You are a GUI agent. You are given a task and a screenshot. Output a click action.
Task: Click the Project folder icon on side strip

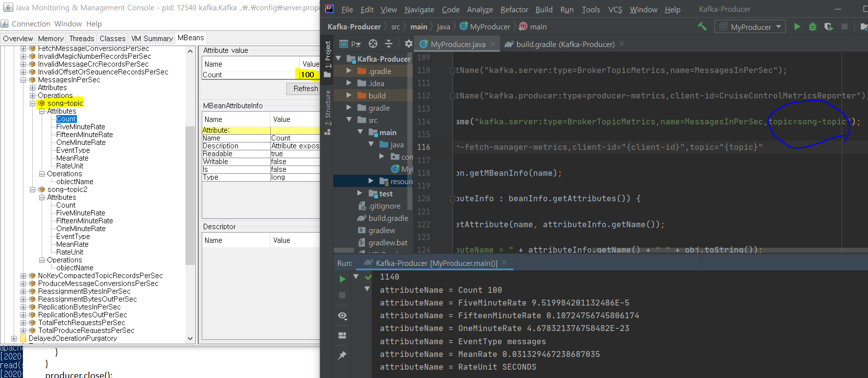(x=328, y=74)
